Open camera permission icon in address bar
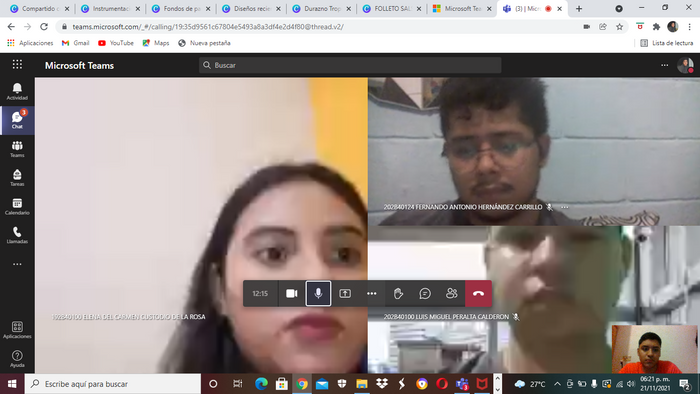This screenshot has height=394, width=700. [587, 27]
